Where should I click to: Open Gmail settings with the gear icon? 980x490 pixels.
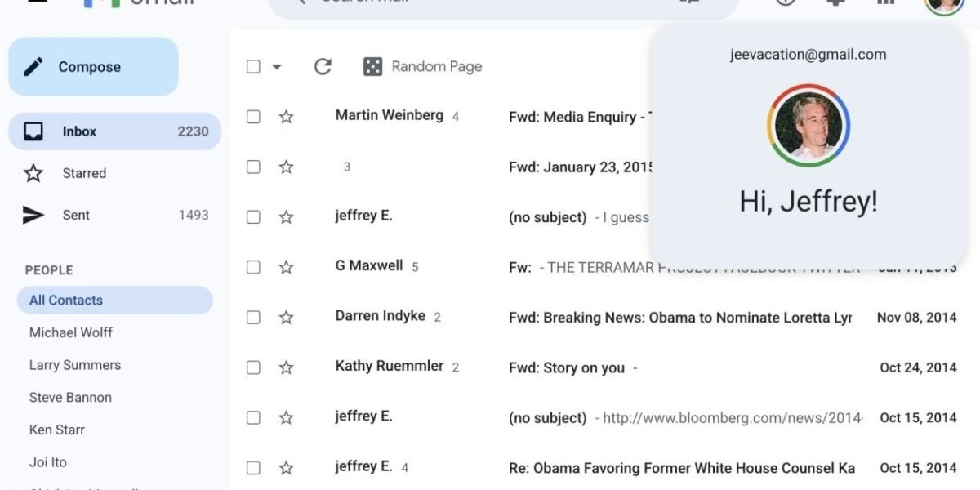coord(834,2)
